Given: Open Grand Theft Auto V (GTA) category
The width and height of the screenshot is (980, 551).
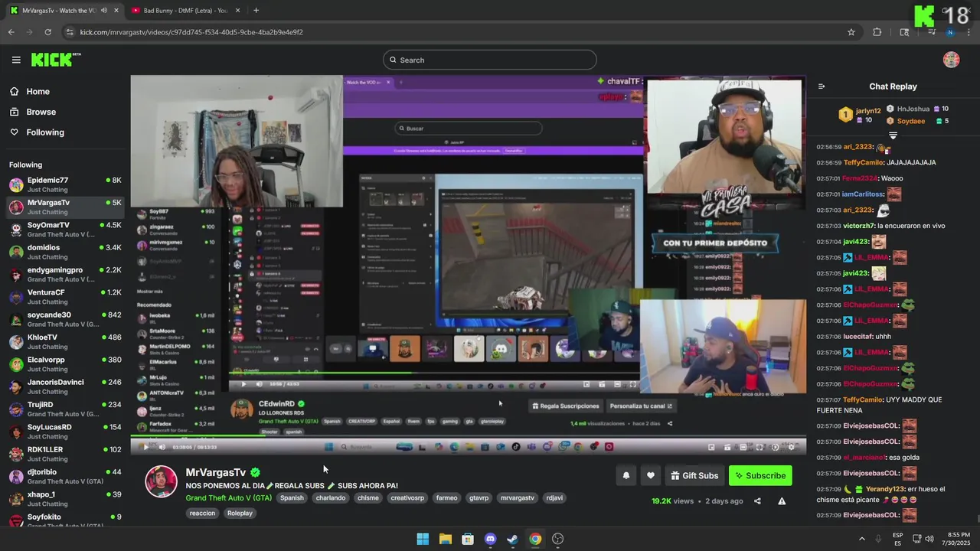Looking at the screenshot, I should point(228,498).
